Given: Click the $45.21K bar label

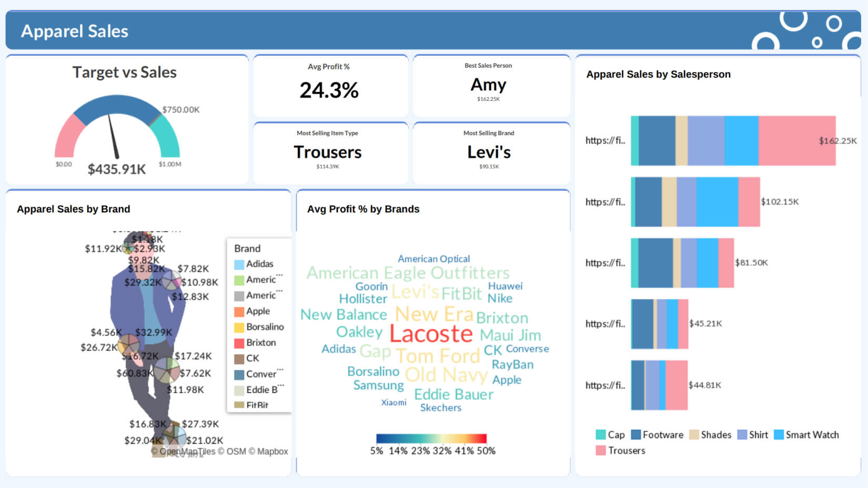Looking at the screenshot, I should click(x=705, y=323).
